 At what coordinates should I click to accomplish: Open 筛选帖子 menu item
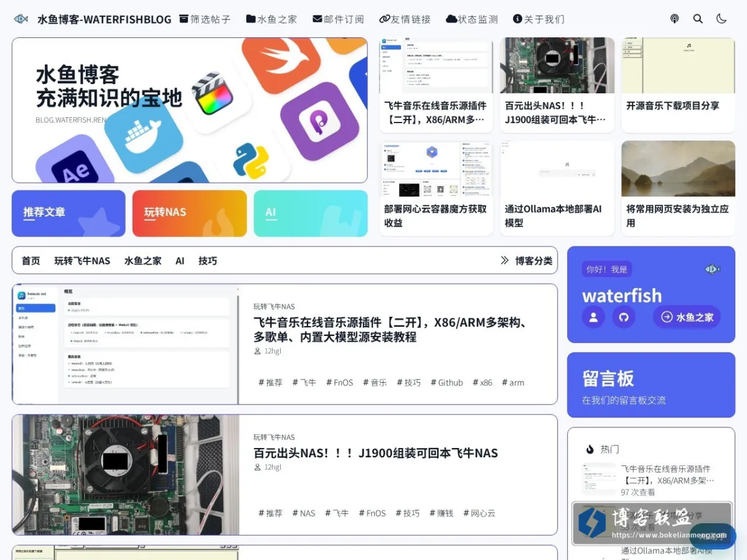point(205,19)
